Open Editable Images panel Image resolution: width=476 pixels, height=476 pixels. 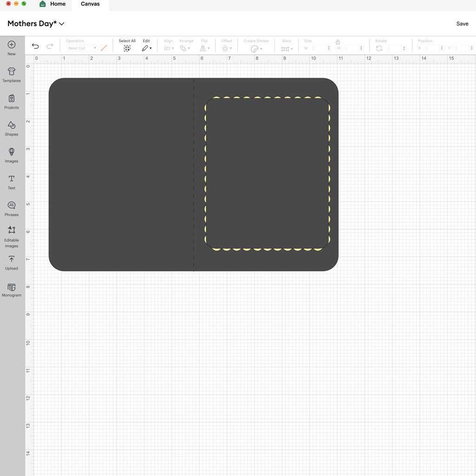click(x=12, y=237)
